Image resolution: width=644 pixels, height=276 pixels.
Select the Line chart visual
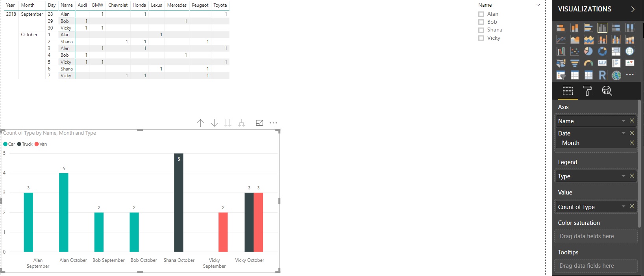(561, 40)
